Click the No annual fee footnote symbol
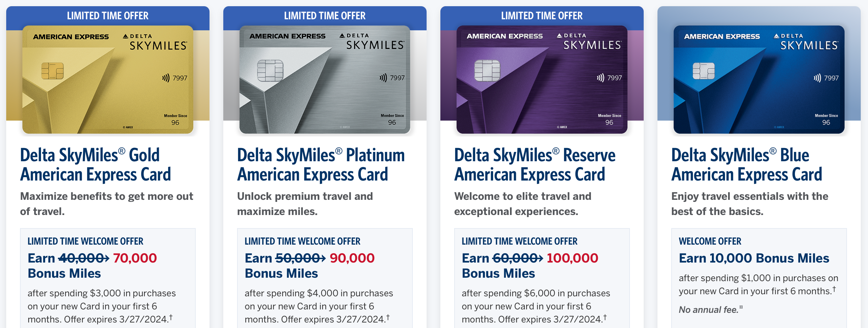This screenshot has height=328, width=868. (741, 307)
